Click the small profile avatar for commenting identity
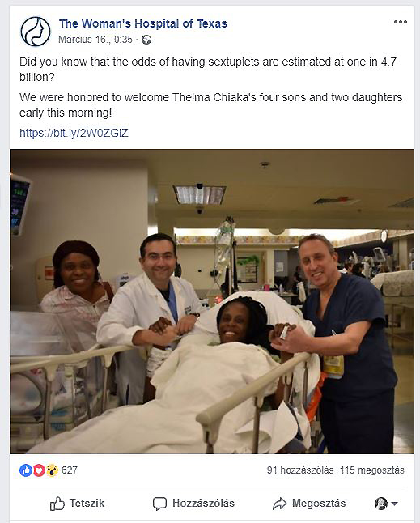Viewport: 420px width, 523px height. tap(381, 504)
